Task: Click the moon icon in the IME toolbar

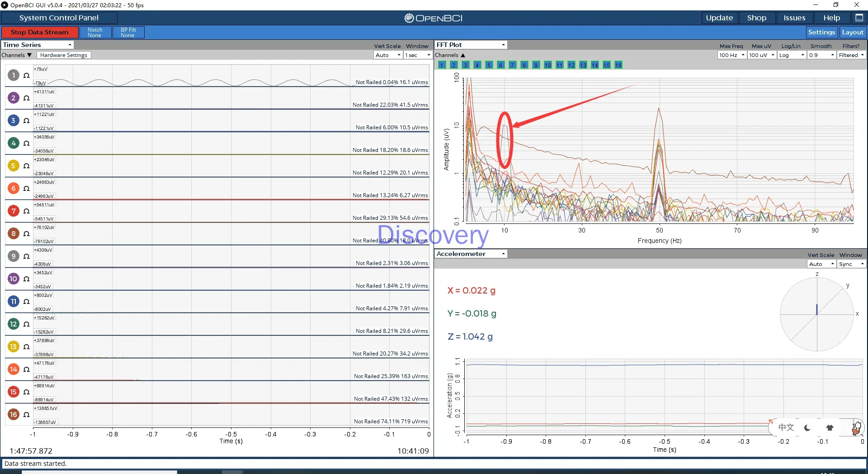Action: coord(807,427)
